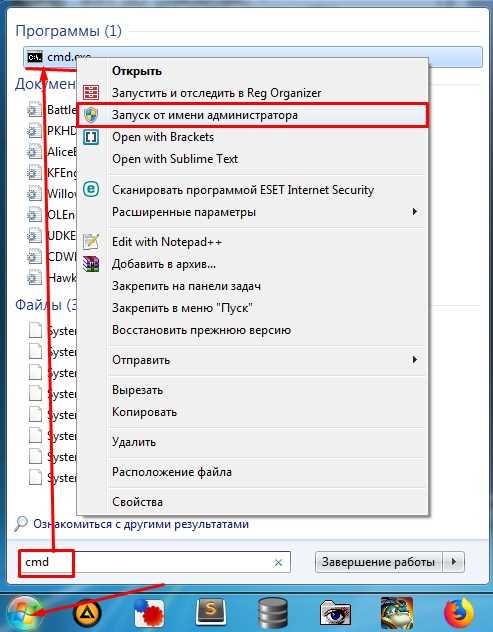Clear the search box with X
The height and width of the screenshot is (632, 493).
click(x=278, y=563)
